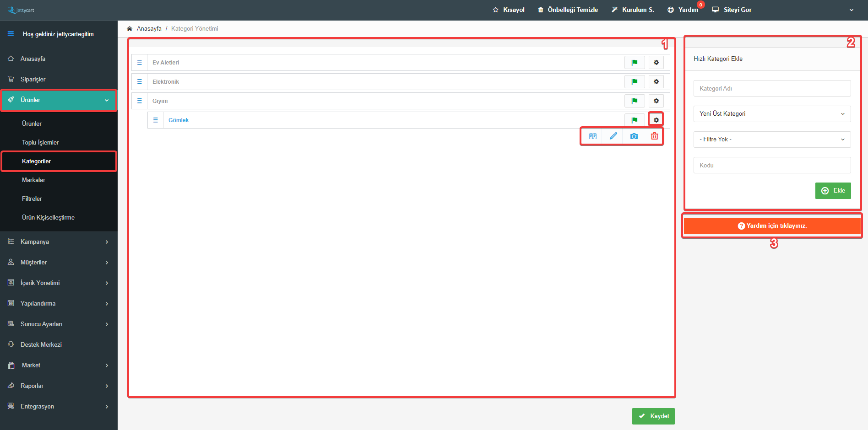Click the book icon under Gömlek
The image size is (868, 430).
coord(593,136)
